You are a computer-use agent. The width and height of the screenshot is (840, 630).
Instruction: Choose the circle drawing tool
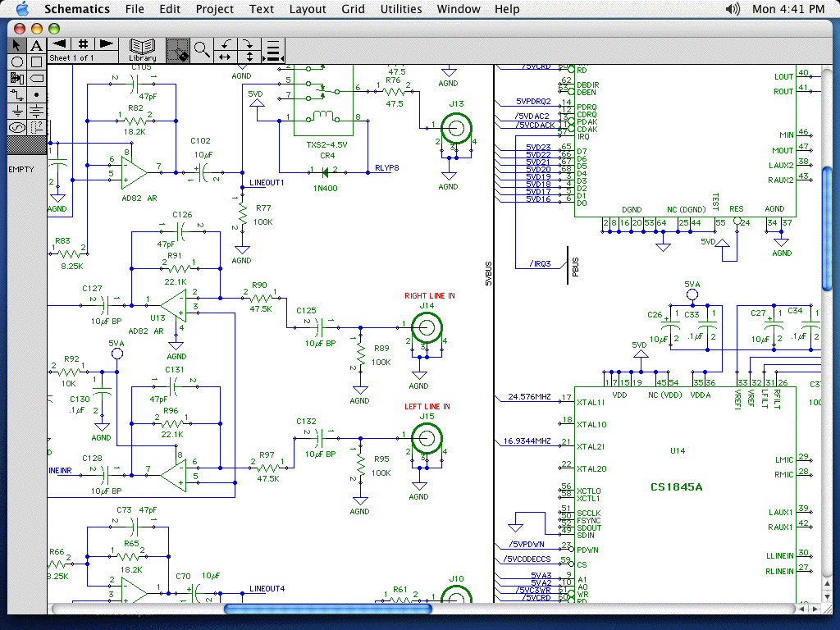coord(17,62)
